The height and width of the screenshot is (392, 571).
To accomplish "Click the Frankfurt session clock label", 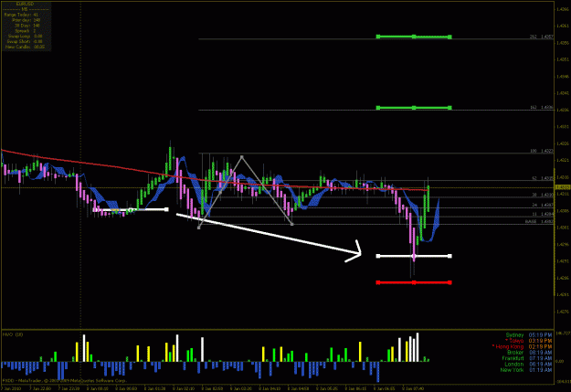I will pyautogui.click(x=513, y=358).
